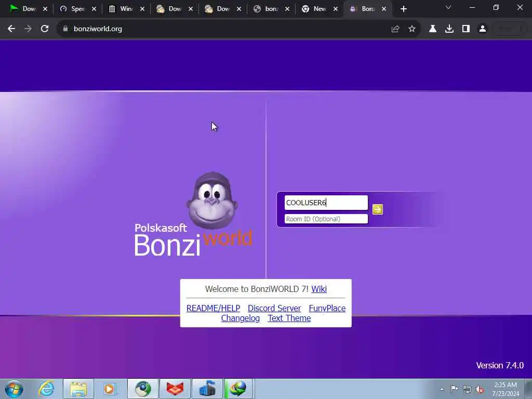The width and height of the screenshot is (532, 399).
Task: Launch Internet Explorer from taskbar
Action: pos(46,389)
